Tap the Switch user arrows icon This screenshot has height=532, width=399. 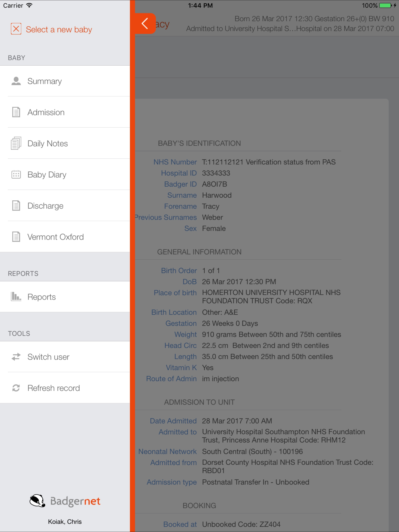[16, 357]
